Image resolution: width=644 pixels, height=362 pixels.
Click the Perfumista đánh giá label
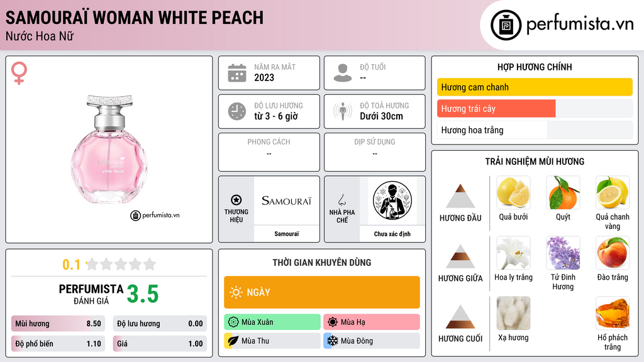pos(91,294)
